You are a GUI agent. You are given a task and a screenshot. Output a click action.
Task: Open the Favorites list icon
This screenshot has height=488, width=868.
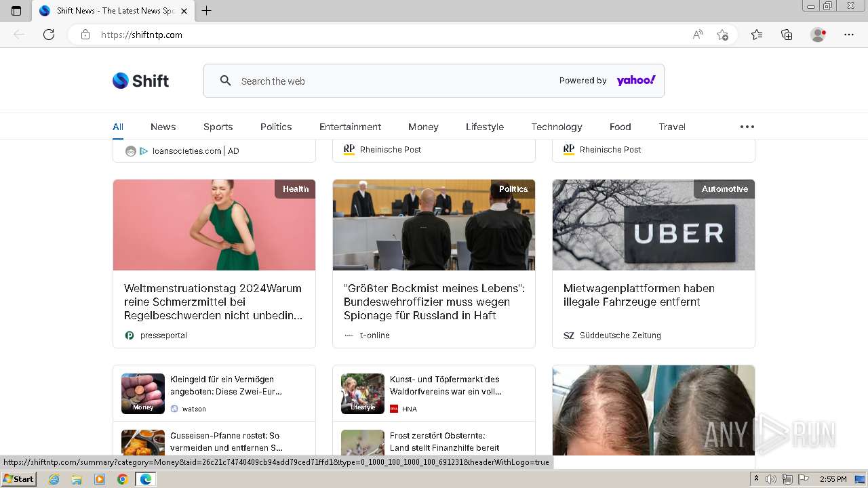(x=757, y=35)
